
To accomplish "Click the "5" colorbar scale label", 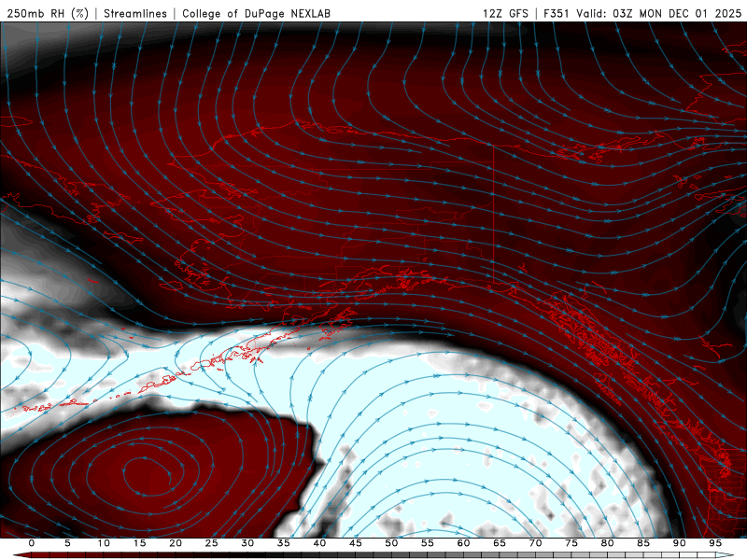I will click(x=67, y=543).
